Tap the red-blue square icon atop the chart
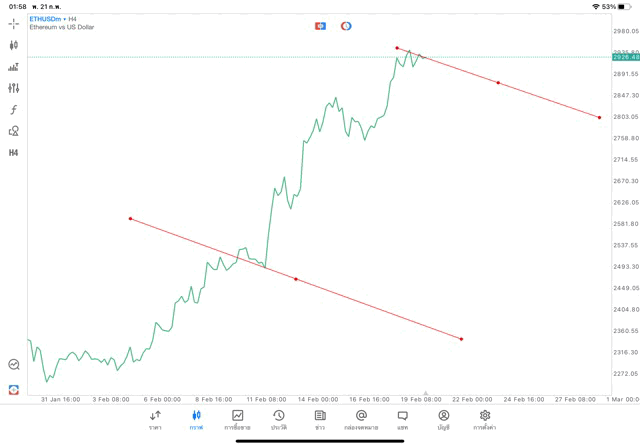Viewport: 640px width, 447px height. coord(321,26)
